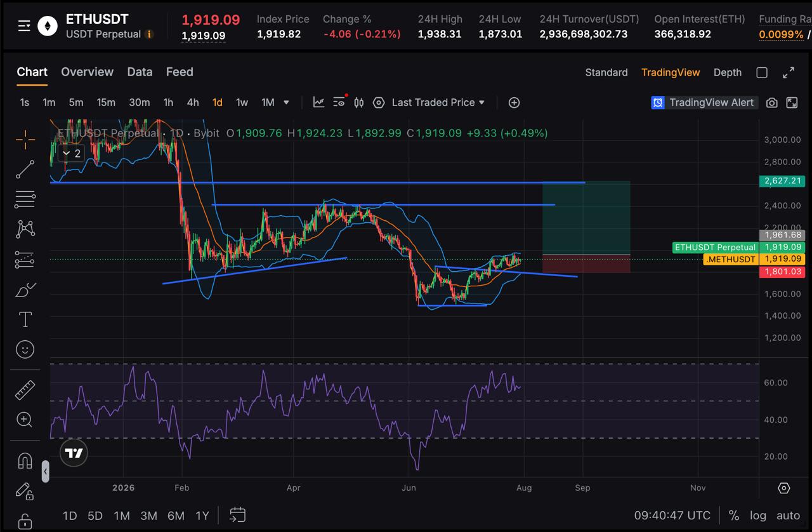Image resolution: width=812 pixels, height=532 pixels.
Task: Select the long position green target zone
Action: click(x=586, y=218)
